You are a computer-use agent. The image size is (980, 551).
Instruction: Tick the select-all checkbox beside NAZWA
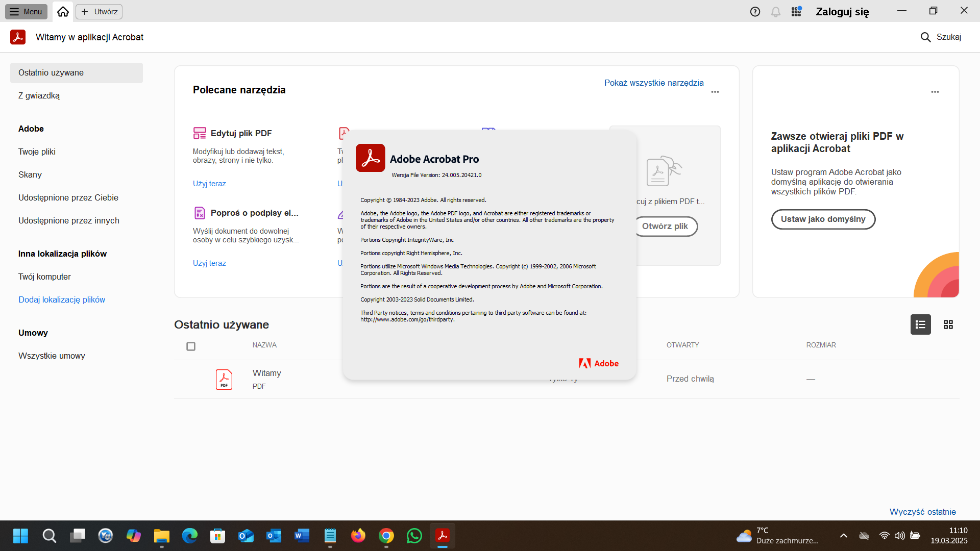tap(191, 346)
